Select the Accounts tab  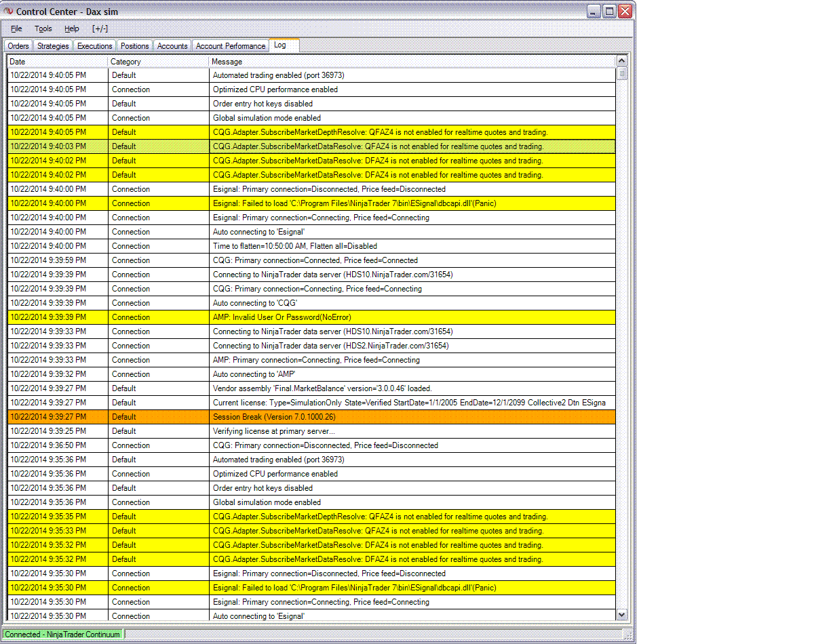click(172, 46)
